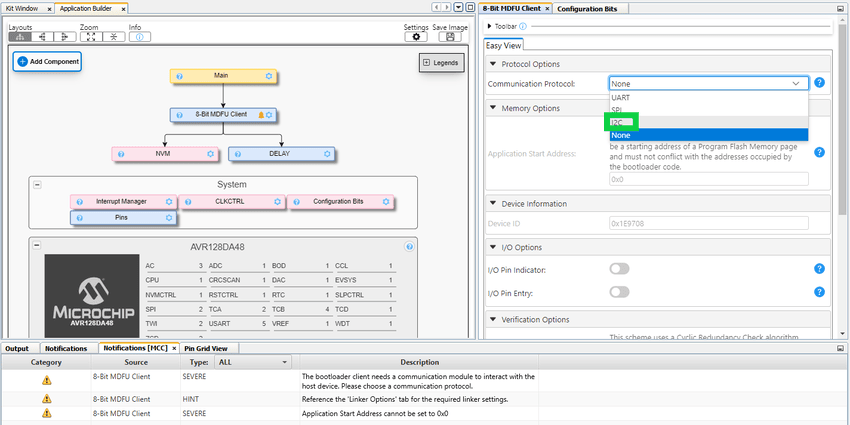Image resolution: width=850 pixels, height=425 pixels.
Task: Click the Settings gear icon in Application Builder
Action: pos(416,36)
